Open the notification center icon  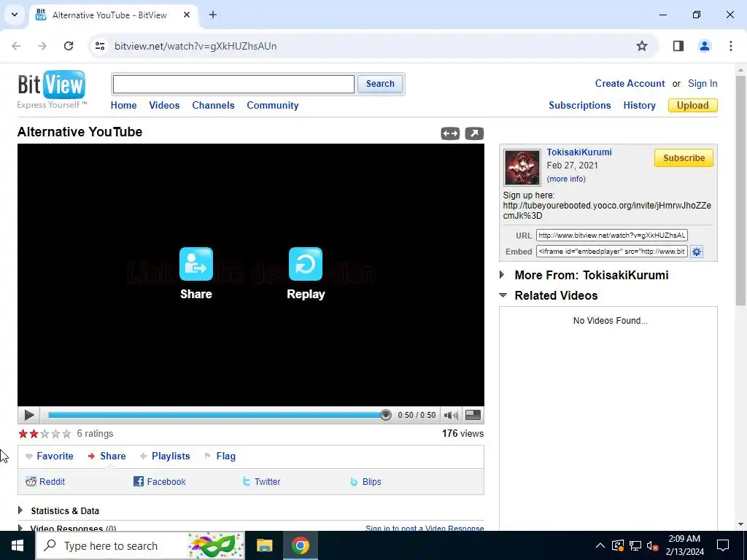[x=723, y=545]
